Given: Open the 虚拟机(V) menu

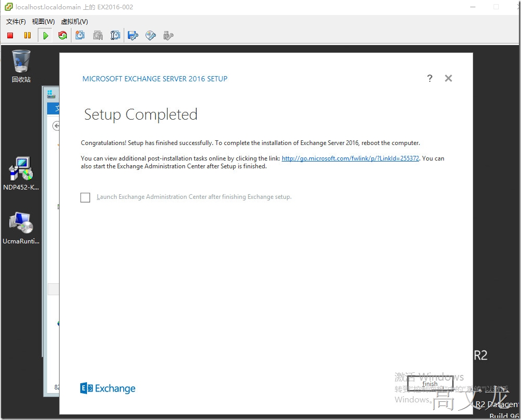Looking at the screenshot, I should click(x=75, y=22).
